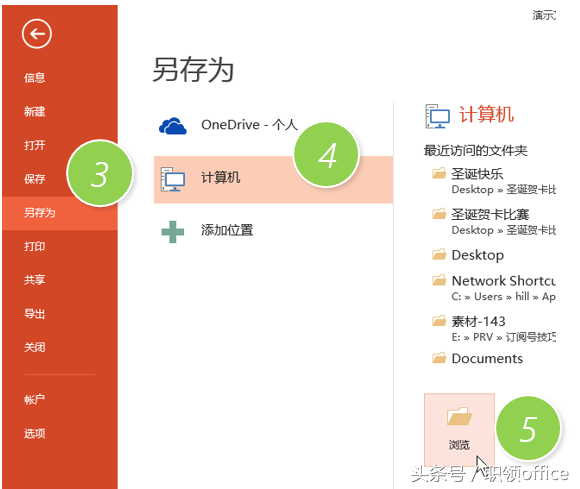Click 保存 in the left sidebar

pyautogui.click(x=34, y=179)
